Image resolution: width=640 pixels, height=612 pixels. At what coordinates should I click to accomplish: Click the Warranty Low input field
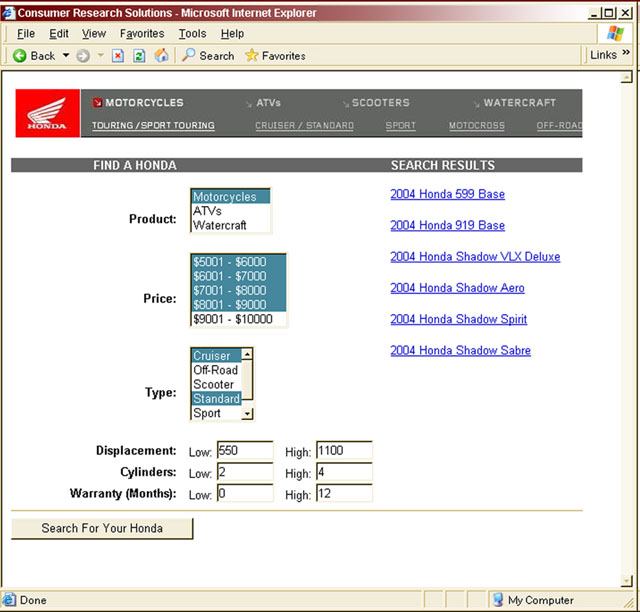(245, 493)
